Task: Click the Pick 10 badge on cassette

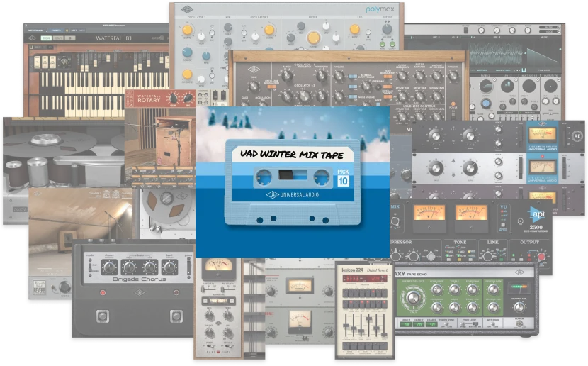Action: pos(341,176)
